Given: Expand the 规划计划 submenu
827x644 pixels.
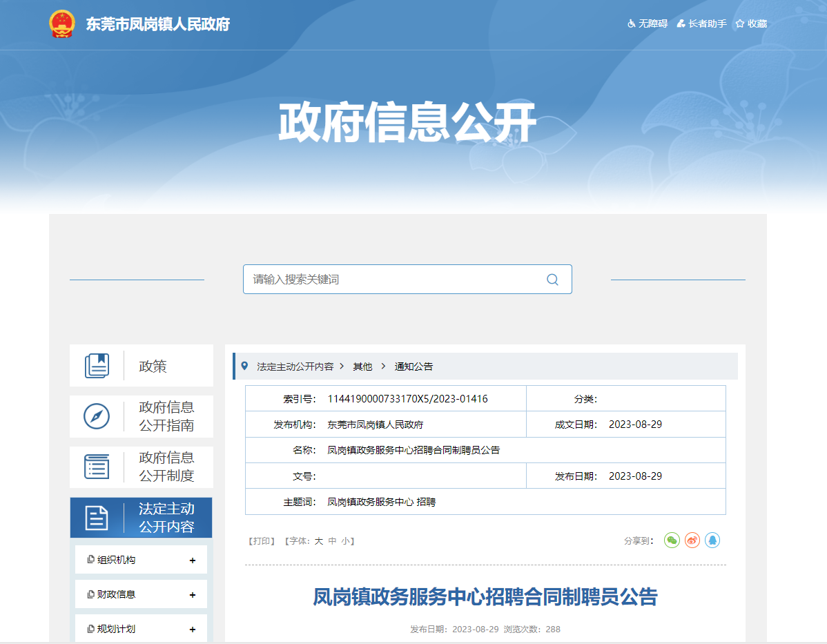Looking at the screenshot, I should tap(193, 630).
